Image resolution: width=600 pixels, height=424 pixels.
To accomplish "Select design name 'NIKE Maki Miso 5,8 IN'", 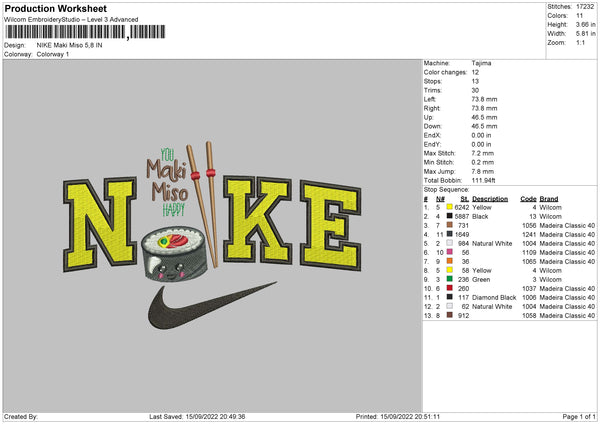I will (x=69, y=45).
